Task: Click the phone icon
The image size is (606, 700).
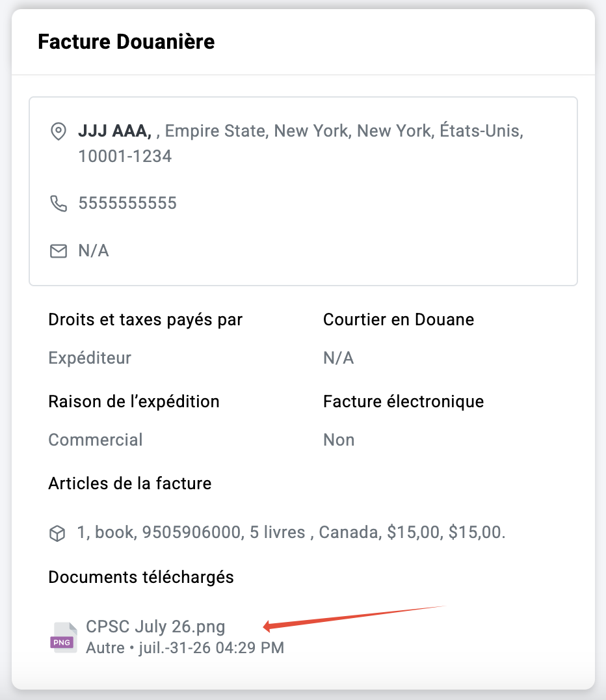Action: pyautogui.click(x=59, y=204)
